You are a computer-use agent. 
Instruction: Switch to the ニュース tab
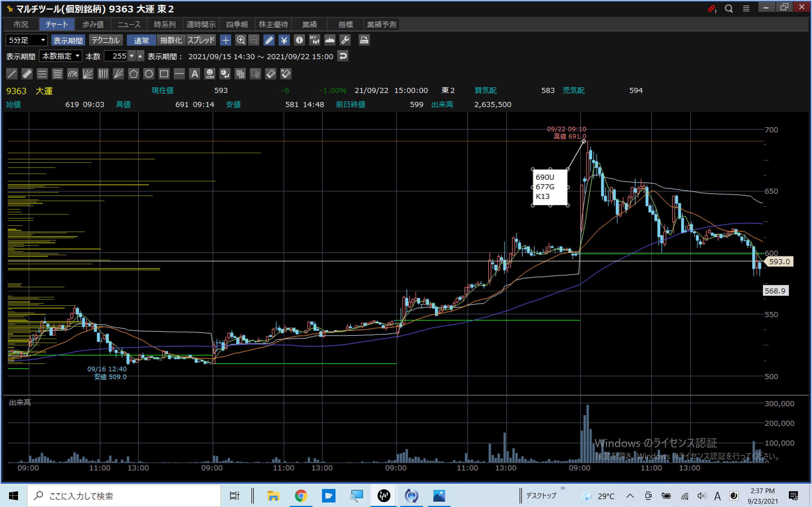click(129, 25)
